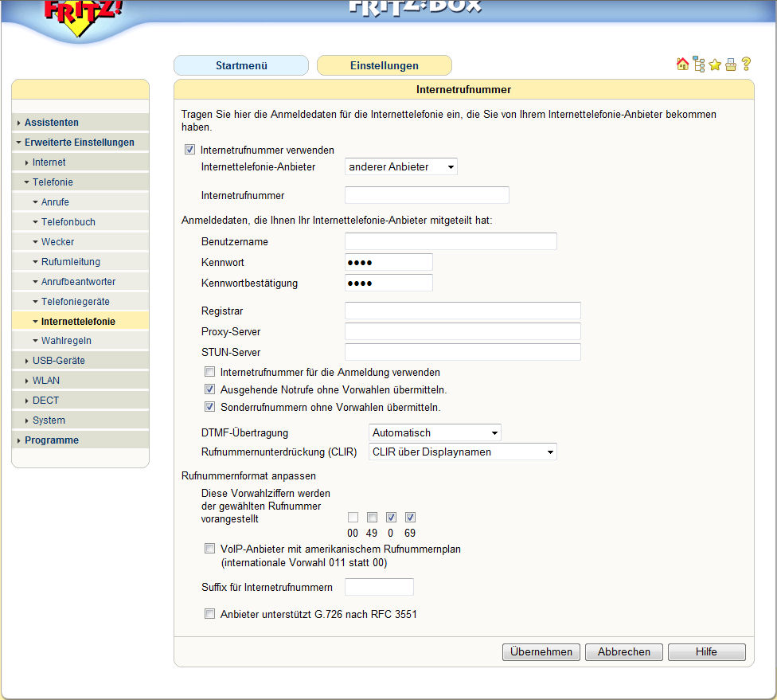Expand the System sidebar entry
777x700 pixels.
[x=80, y=420]
